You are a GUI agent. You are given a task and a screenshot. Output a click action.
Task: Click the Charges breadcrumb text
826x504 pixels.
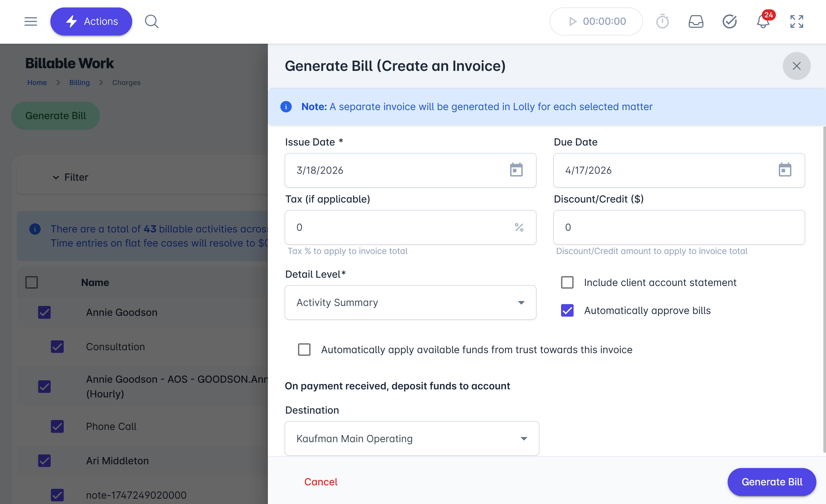click(126, 82)
